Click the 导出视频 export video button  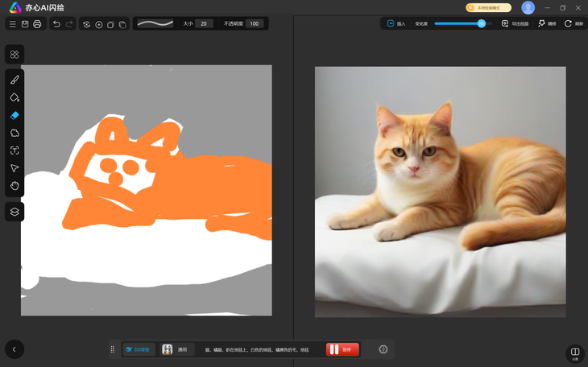tap(515, 24)
